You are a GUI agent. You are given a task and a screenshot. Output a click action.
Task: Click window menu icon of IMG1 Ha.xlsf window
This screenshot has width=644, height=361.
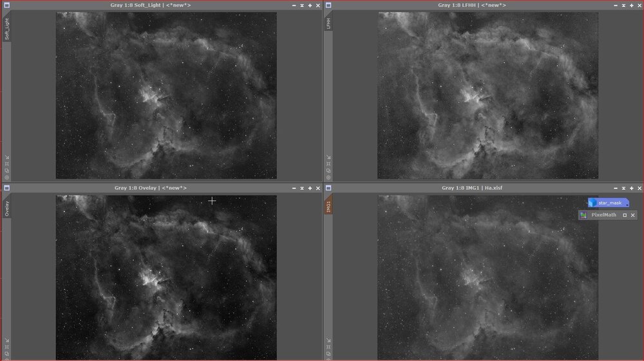[328, 188]
